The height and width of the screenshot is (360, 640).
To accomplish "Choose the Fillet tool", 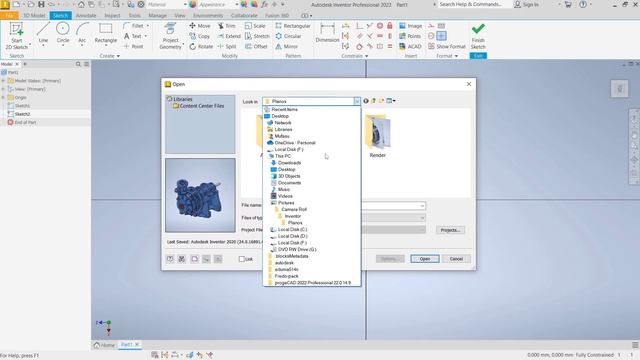I will tap(134, 26).
